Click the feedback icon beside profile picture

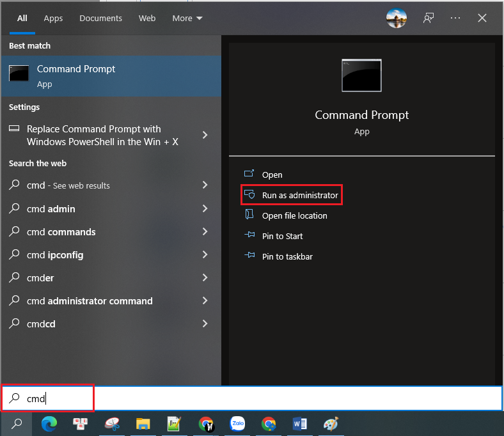(x=429, y=19)
